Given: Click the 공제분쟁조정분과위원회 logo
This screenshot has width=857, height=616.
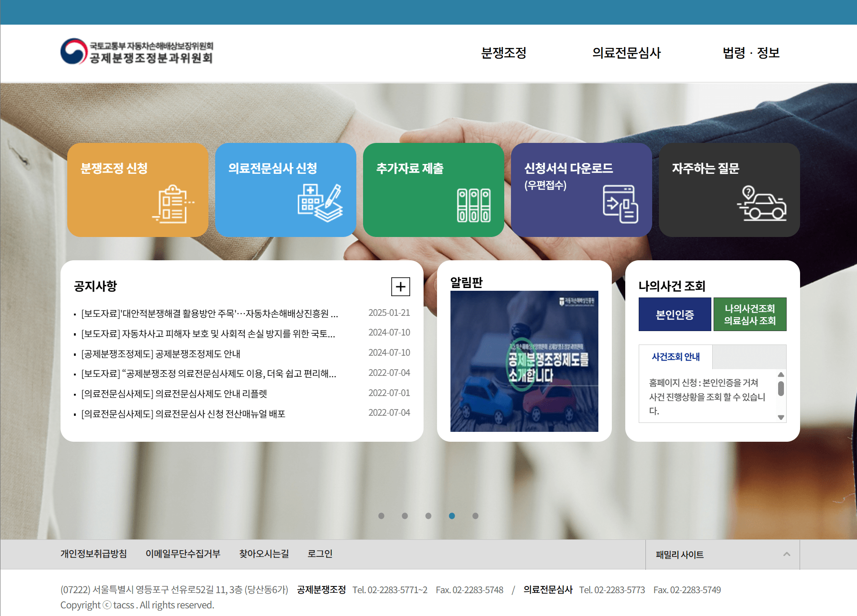Looking at the screenshot, I should pos(137,52).
